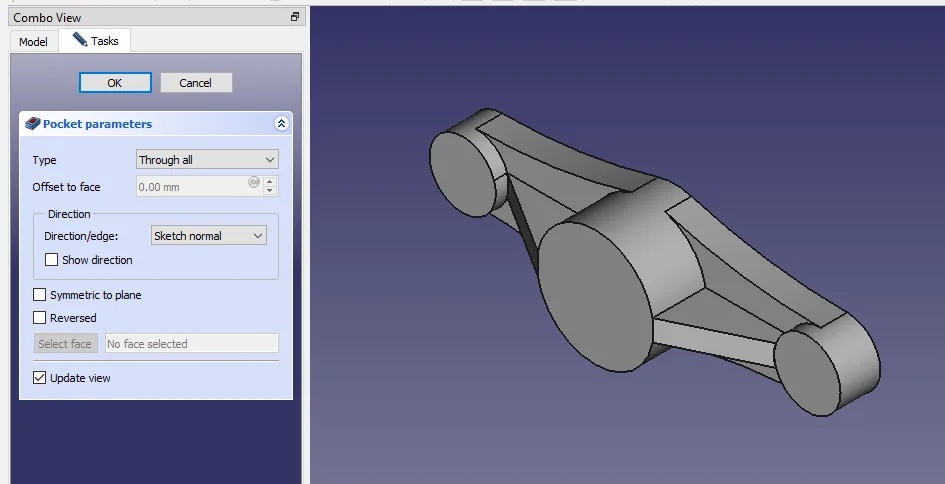This screenshot has width=945, height=484.
Task: Increase Offset to face with up arrow
Action: click(x=271, y=181)
